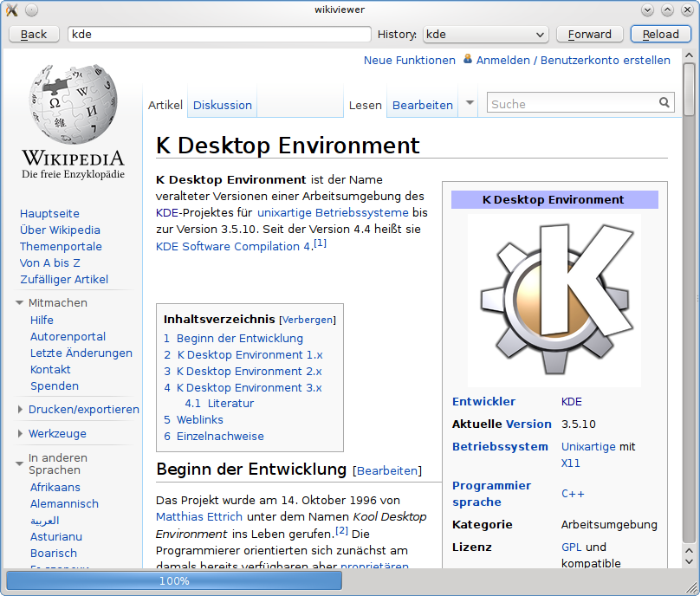
Task: Click the search magnifier icon
Action: click(x=664, y=103)
